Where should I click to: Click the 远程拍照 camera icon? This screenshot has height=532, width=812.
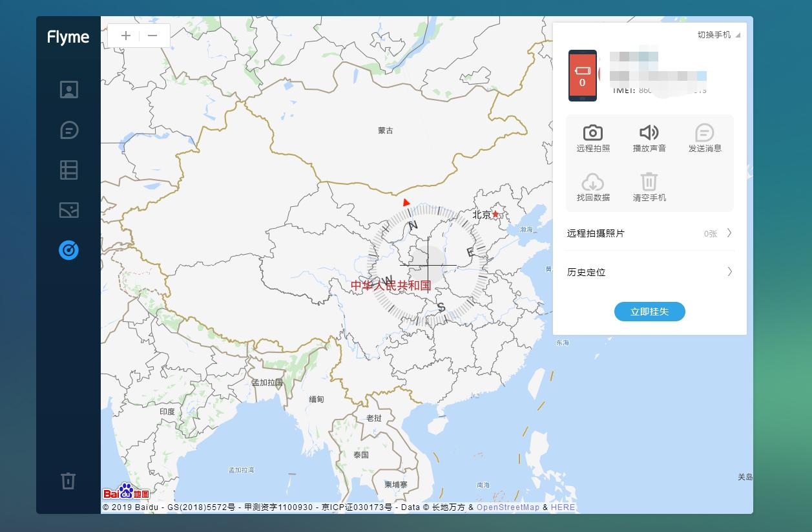coord(593,134)
